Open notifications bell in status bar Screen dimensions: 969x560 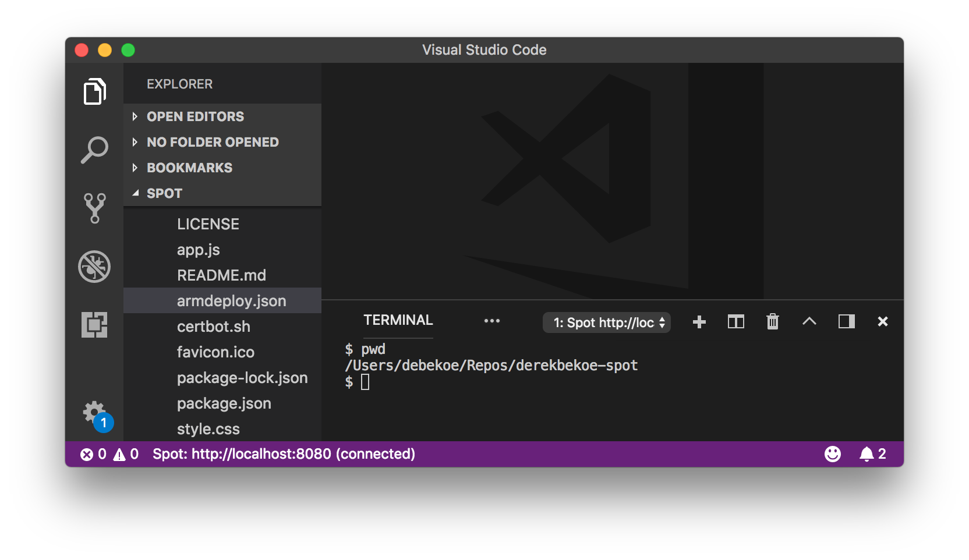(x=872, y=454)
